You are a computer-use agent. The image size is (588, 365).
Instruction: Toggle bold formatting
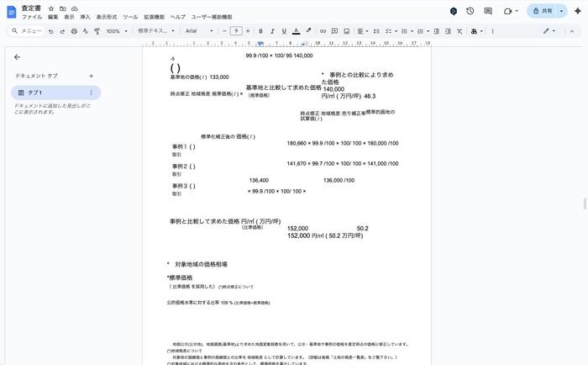click(x=260, y=31)
